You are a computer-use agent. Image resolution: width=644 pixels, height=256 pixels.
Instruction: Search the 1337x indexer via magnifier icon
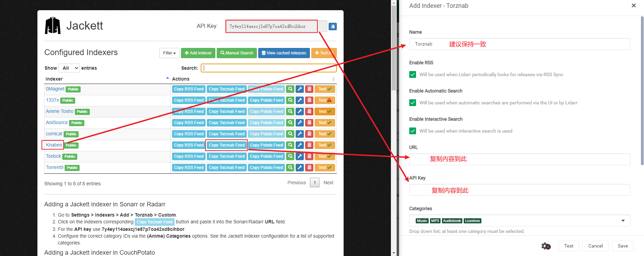[x=290, y=100]
